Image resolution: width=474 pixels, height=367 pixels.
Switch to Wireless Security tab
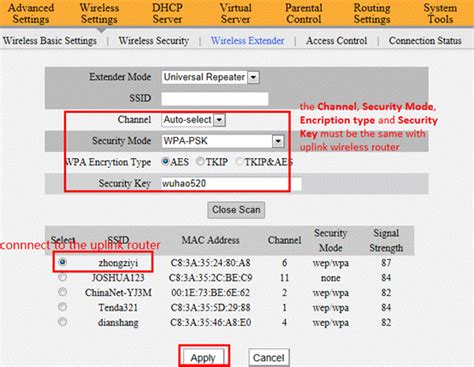(x=154, y=41)
